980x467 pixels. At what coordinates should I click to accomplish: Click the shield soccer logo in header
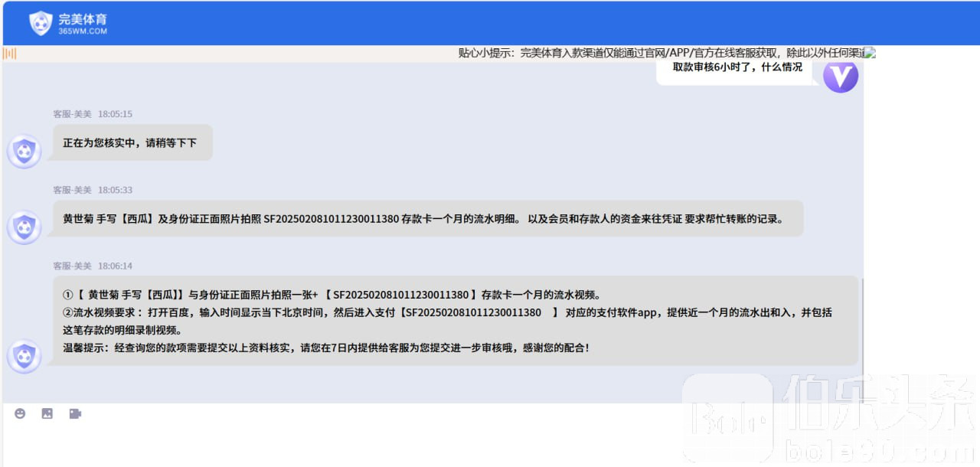point(41,24)
